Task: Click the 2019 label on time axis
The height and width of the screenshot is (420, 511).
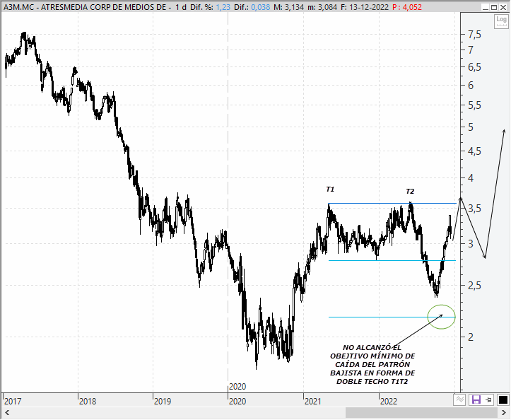Action: pos(163,401)
